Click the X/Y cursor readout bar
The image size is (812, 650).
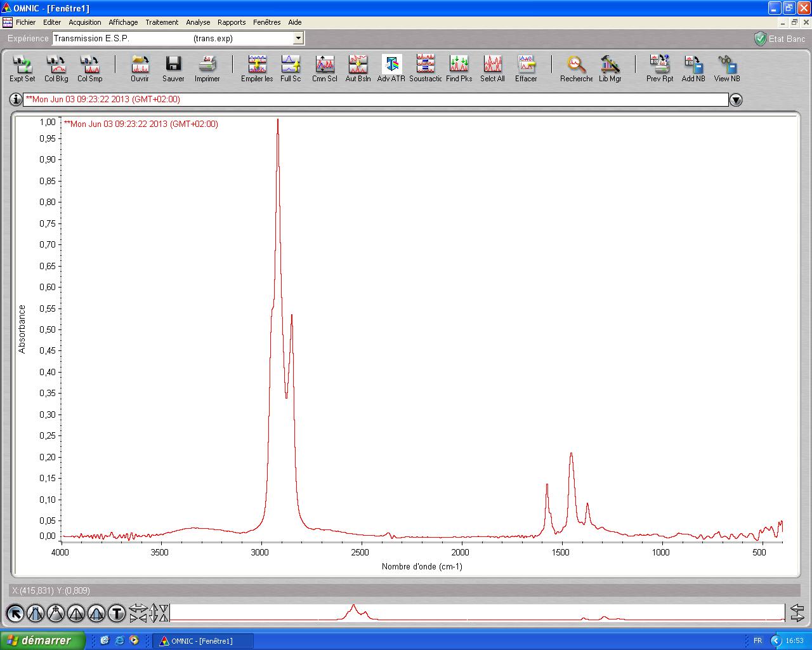(406, 591)
